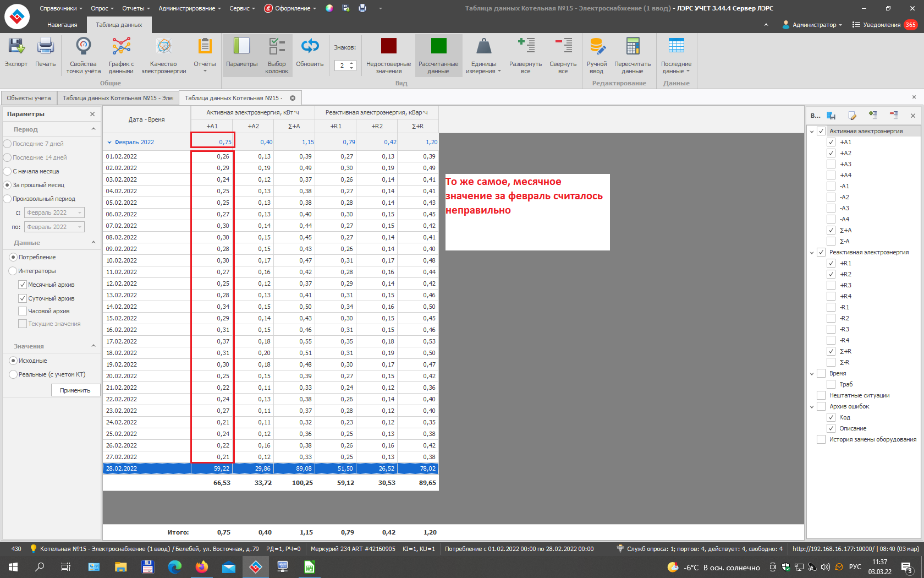This screenshot has height=578, width=924.
Task: Enable Нештатные ситуации checkbox
Action: 821,395
